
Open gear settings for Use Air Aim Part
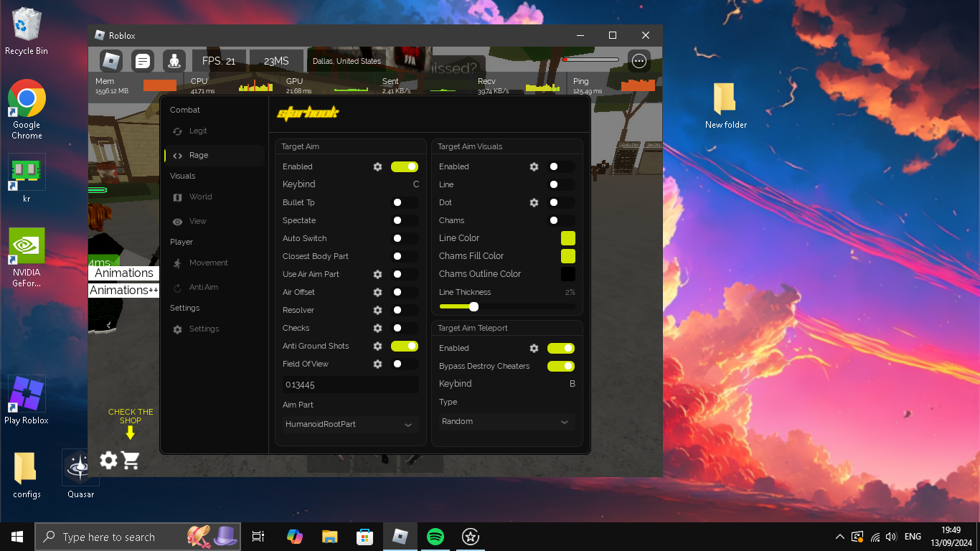coord(377,274)
